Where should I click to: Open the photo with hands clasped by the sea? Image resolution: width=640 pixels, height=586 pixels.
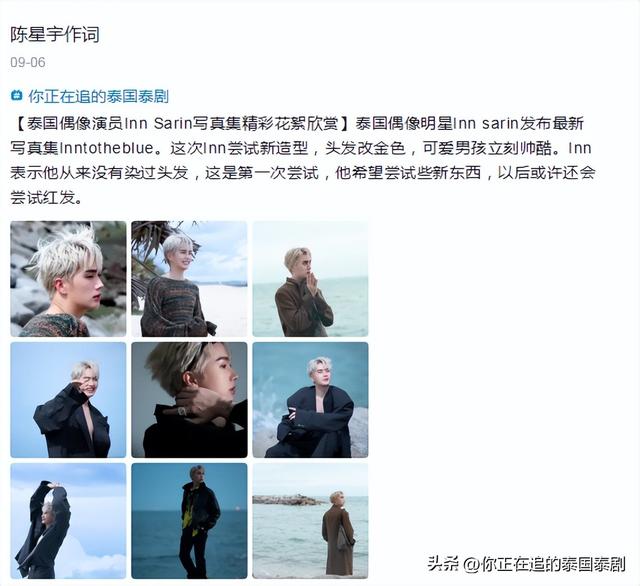click(310, 279)
